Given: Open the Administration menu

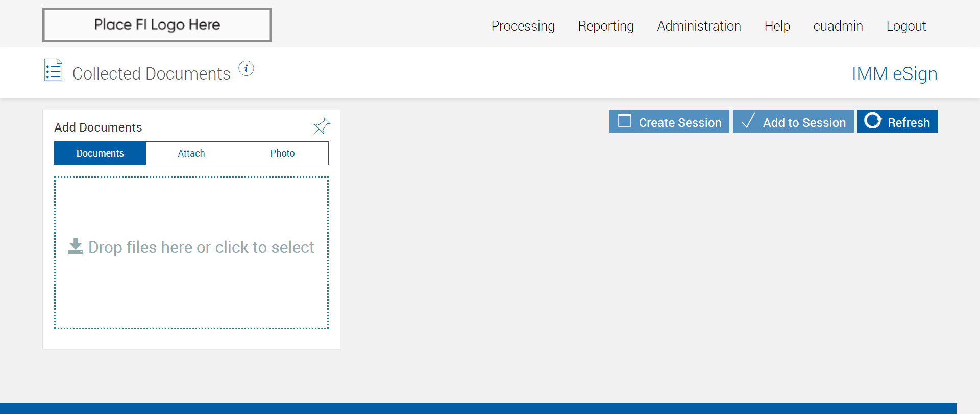Looking at the screenshot, I should 699,26.
